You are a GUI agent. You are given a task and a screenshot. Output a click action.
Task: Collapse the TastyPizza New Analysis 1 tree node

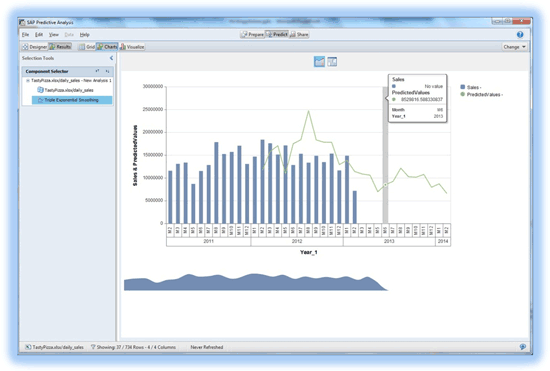pos(28,81)
